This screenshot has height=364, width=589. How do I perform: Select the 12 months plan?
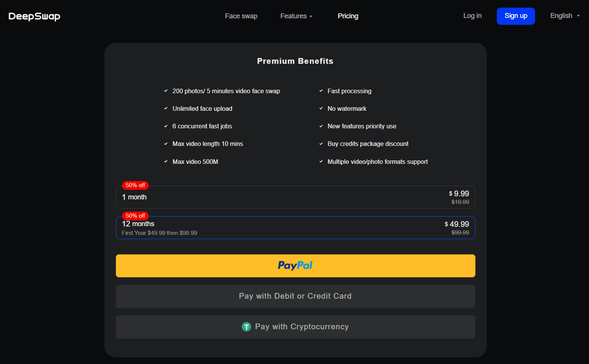click(268, 228)
